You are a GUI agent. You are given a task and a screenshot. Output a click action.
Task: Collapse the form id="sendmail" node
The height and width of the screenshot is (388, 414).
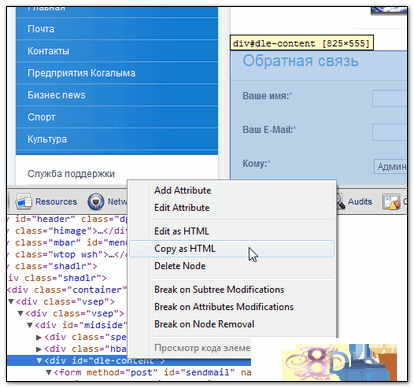coord(48,372)
